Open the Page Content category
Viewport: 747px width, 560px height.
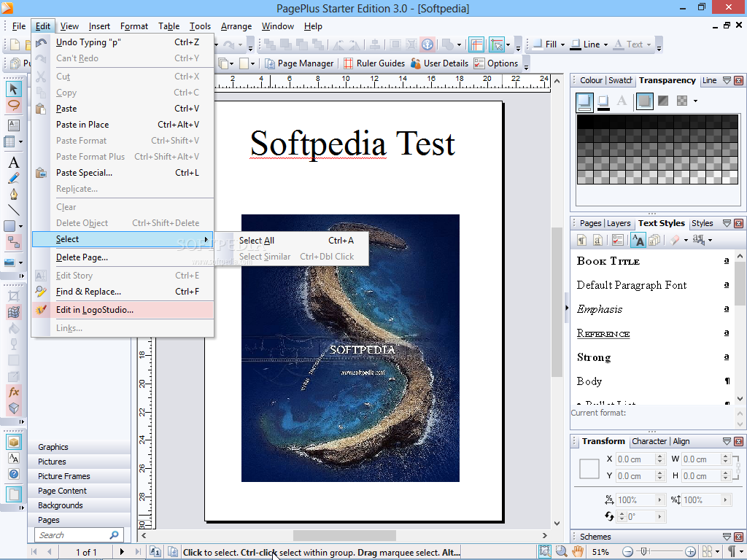point(79,491)
